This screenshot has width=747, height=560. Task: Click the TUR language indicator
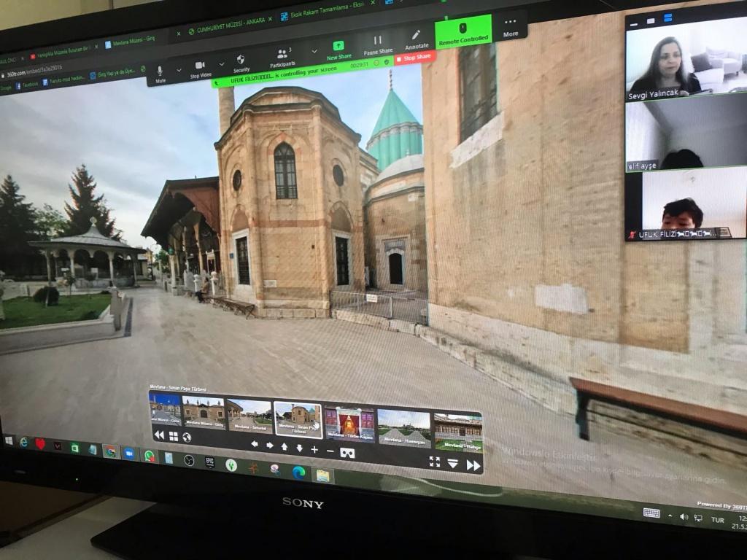point(718,520)
